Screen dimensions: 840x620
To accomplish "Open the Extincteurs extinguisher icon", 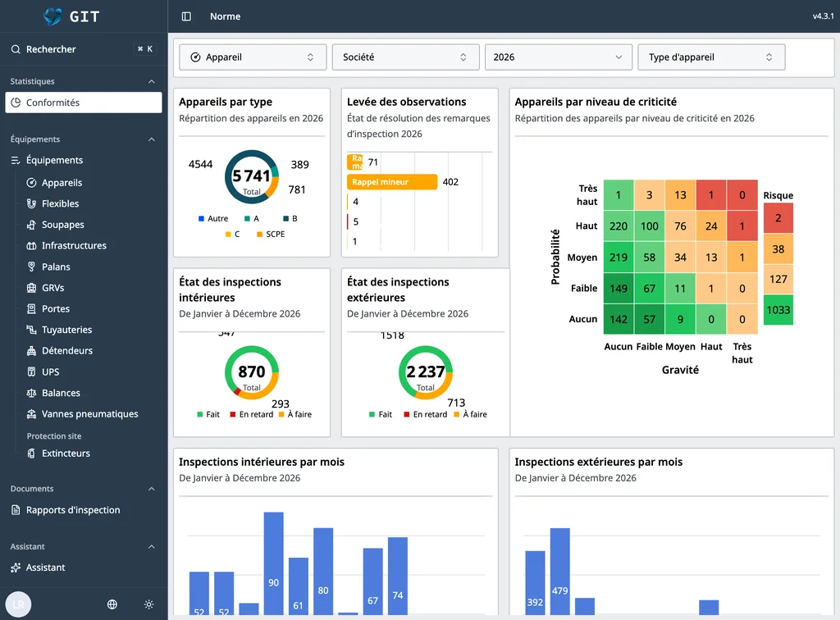I will click(32, 454).
